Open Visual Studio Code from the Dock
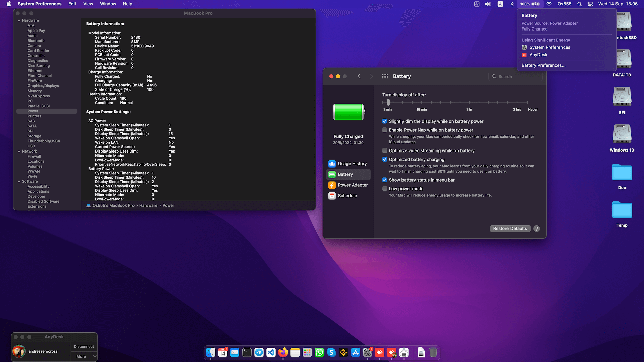The width and height of the screenshot is (644, 362). (x=271, y=353)
